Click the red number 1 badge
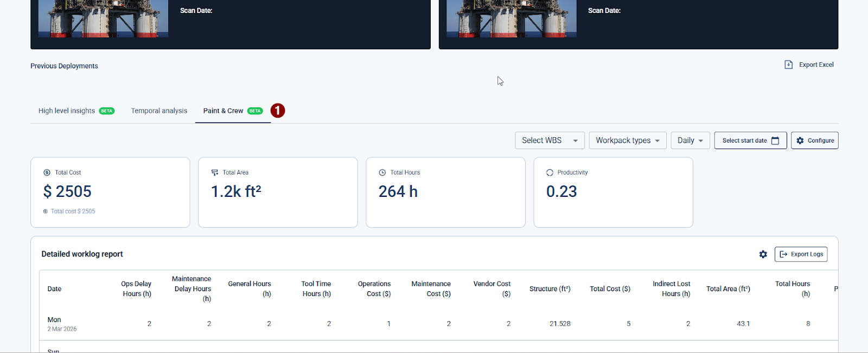The image size is (868, 353). tap(278, 111)
